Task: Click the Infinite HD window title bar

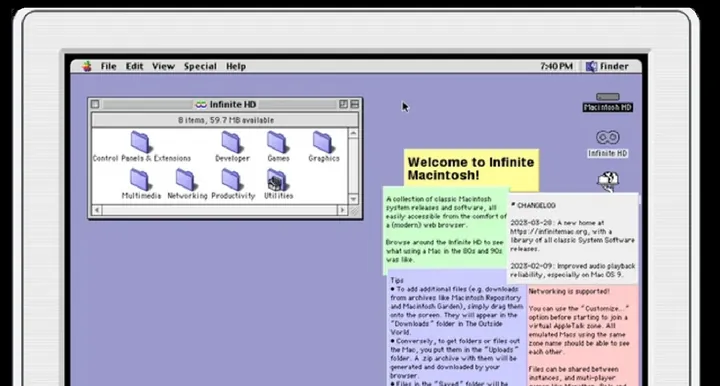Action: [x=225, y=104]
